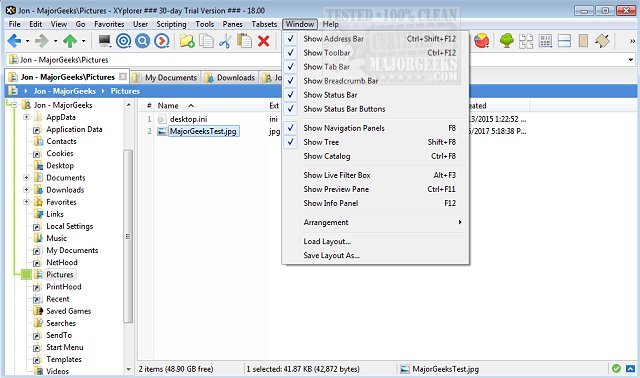Screen dimensions: 640x378
Task: Click the green tree icon in toolbar
Action: click(x=507, y=41)
